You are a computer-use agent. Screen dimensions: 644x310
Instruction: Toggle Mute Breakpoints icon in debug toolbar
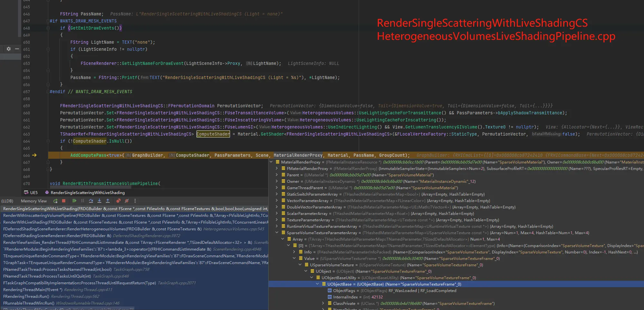[x=127, y=201]
